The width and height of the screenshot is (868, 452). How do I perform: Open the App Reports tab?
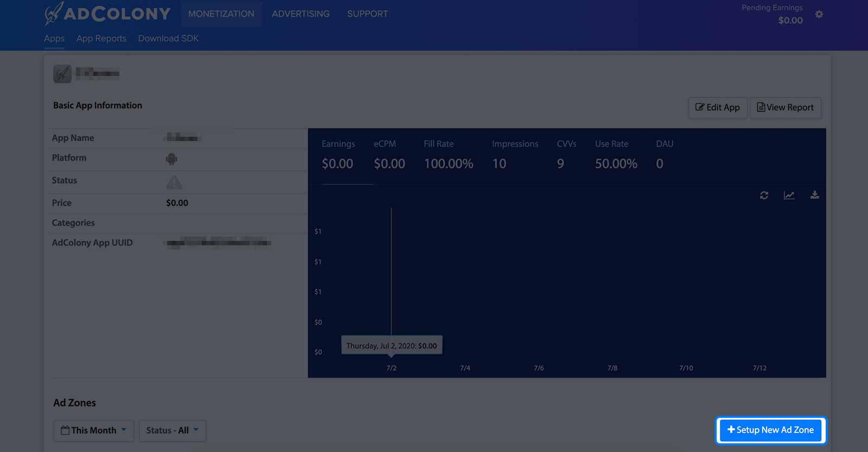(101, 39)
